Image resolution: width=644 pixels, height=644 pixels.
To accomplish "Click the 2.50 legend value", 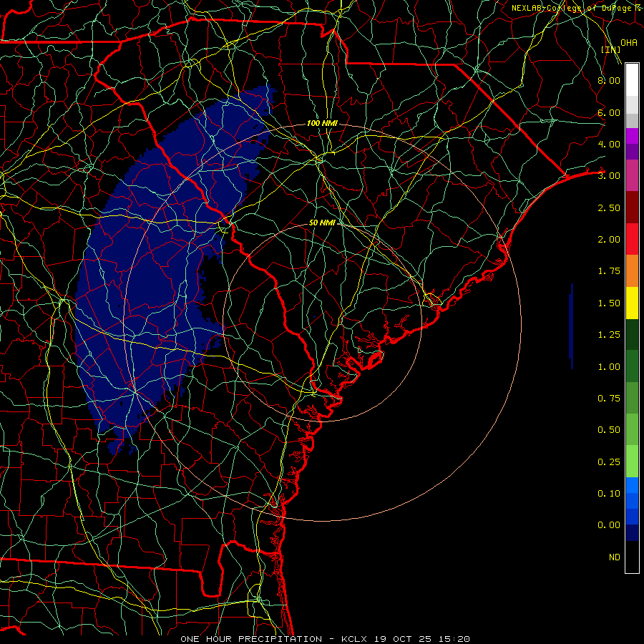I will pos(609,208).
